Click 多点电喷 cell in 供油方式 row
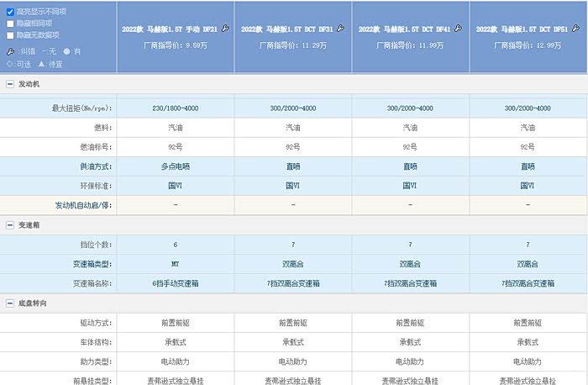The width and height of the screenshot is (588, 385). pyautogui.click(x=175, y=166)
